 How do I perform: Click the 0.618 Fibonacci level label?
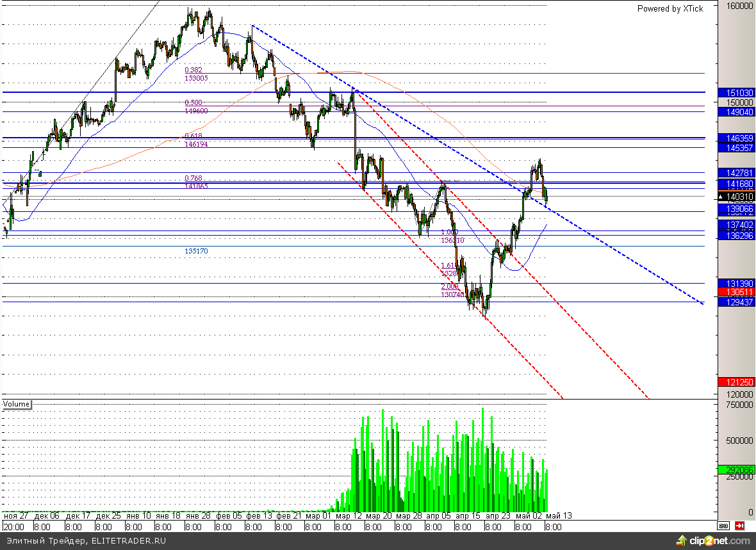point(193,136)
